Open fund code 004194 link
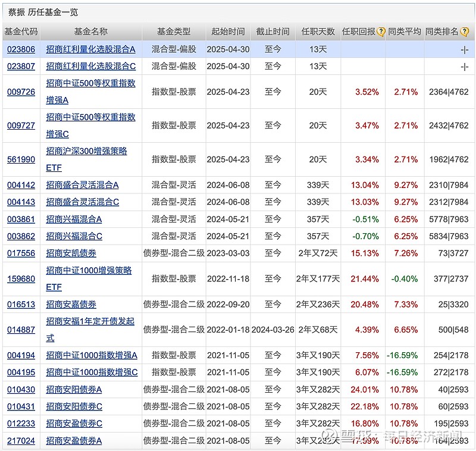Image resolution: width=476 pixels, height=451 pixels. (21, 355)
